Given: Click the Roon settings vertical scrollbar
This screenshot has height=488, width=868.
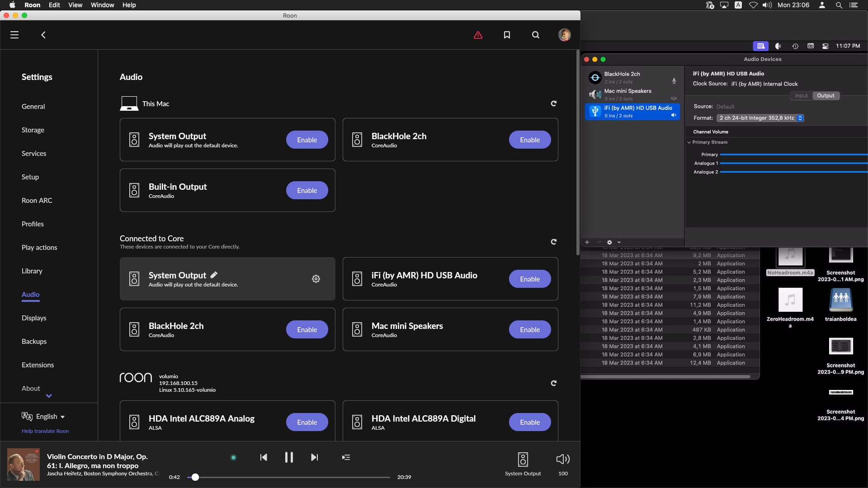Looking at the screenshot, I should tap(577, 154).
